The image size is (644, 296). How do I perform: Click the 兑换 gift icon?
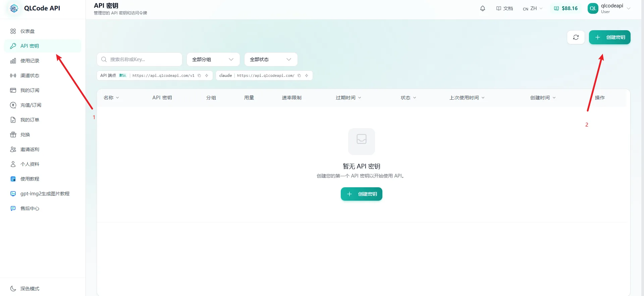click(x=13, y=135)
